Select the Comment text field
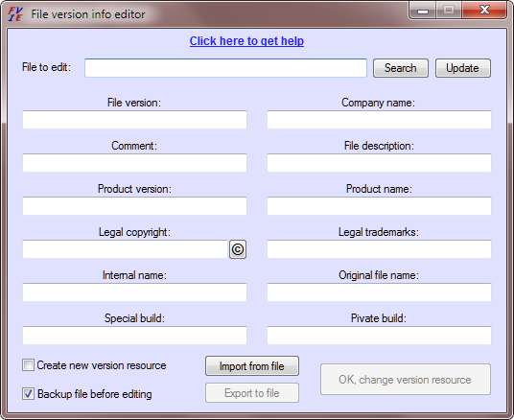The width and height of the screenshot is (514, 420). (x=134, y=163)
